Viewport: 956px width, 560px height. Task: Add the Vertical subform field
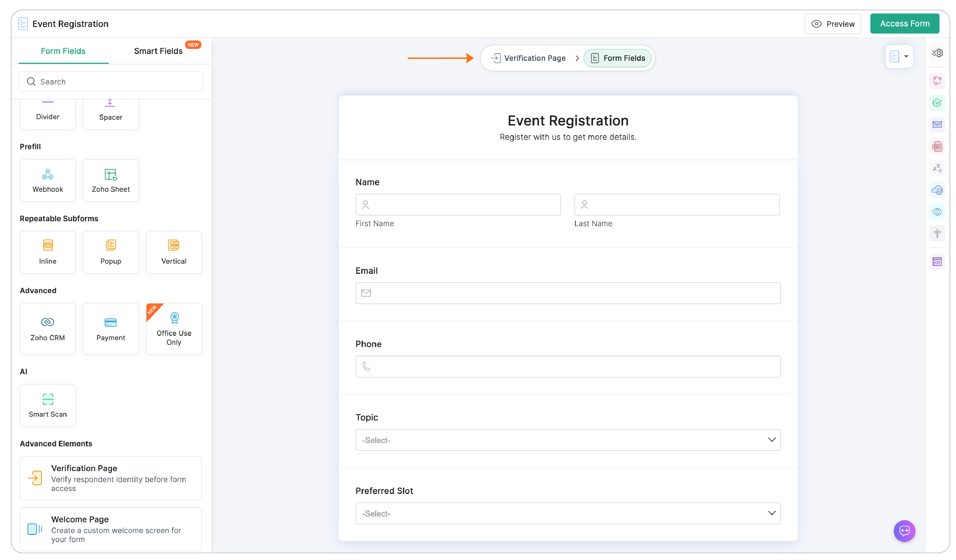point(174,253)
